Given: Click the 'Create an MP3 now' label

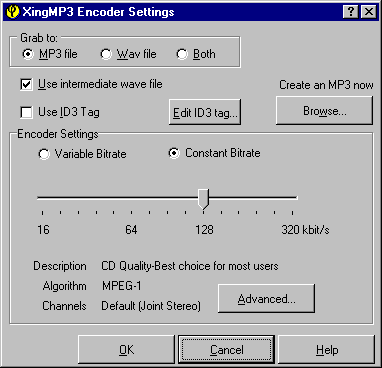Looking at the screenshot, I should [326, 85].
